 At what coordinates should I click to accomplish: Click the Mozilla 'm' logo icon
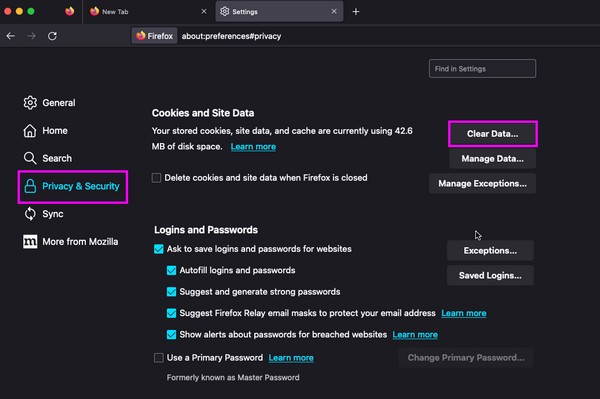coord(30,241)
